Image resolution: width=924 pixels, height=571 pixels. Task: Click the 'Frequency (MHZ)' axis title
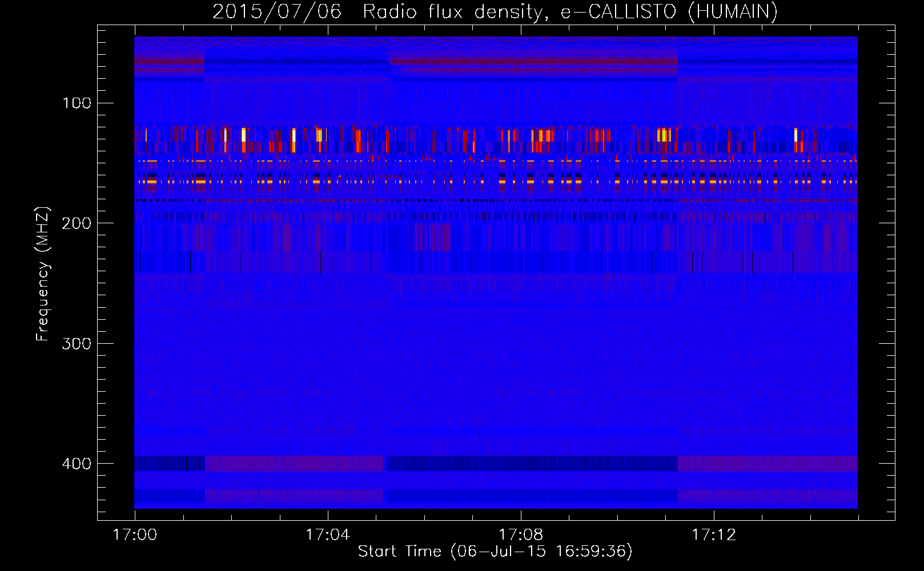[43, 274]
